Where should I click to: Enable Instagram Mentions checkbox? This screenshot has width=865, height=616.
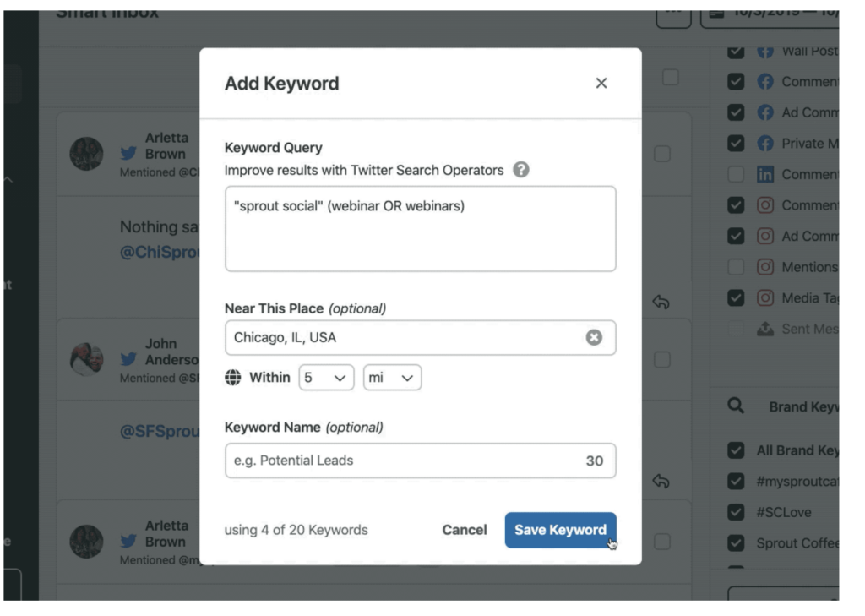[736, 267]
